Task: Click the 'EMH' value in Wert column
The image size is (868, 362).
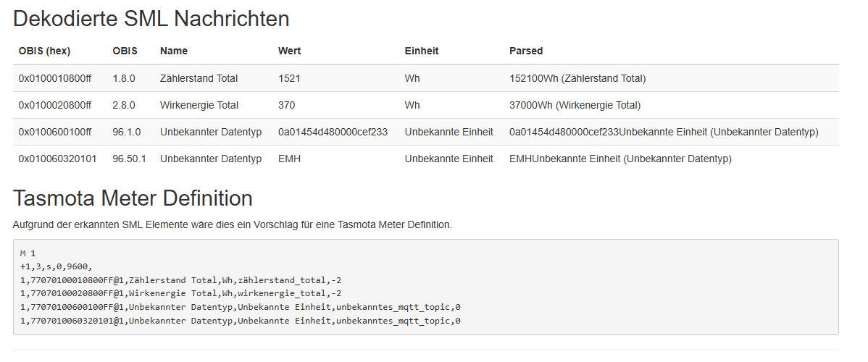Action: click(x=289, y=159)
